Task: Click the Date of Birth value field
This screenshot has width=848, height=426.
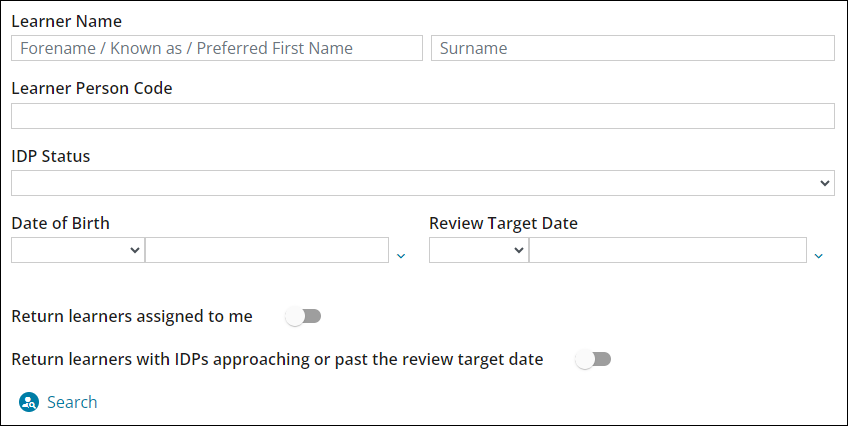Action: click(266, 250)
